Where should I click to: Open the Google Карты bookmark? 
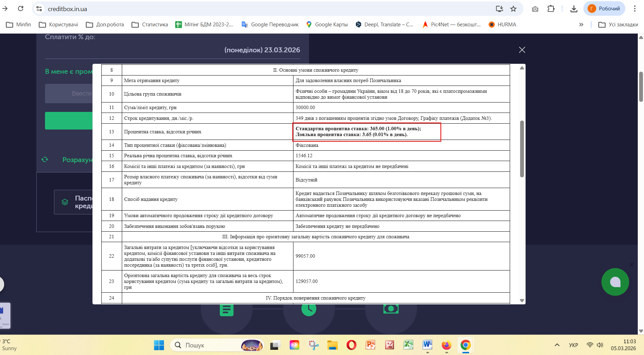click(327, 25)
